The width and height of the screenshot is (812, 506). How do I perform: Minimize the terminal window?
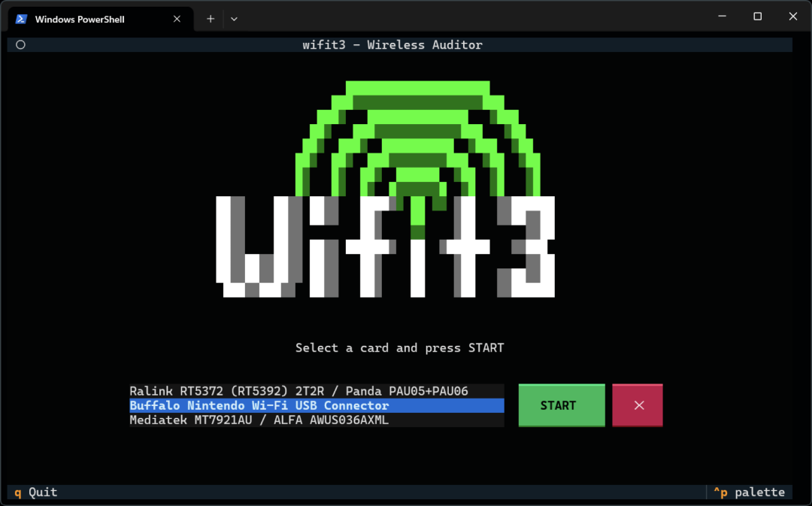pyautogui.click(x=722, y=17)
